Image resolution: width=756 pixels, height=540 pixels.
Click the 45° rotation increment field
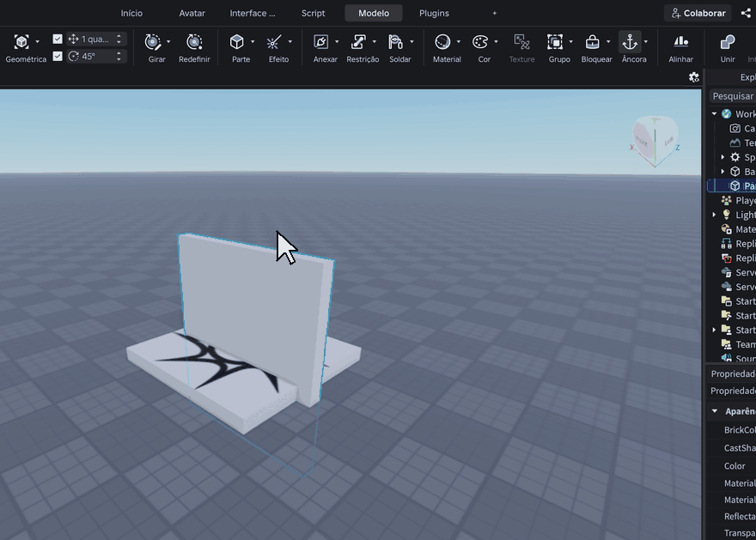(x=96, y=57)
